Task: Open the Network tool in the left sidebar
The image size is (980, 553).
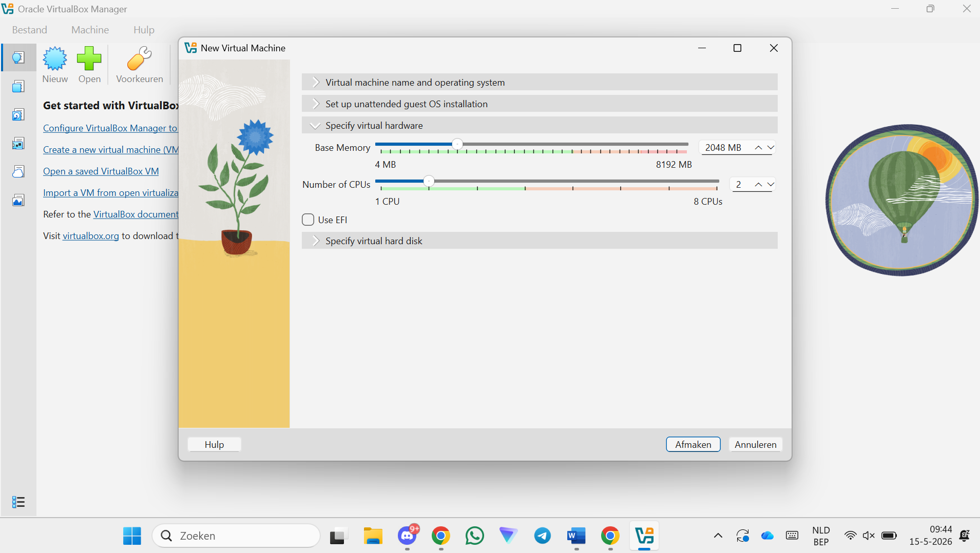Action: [18, 143]
